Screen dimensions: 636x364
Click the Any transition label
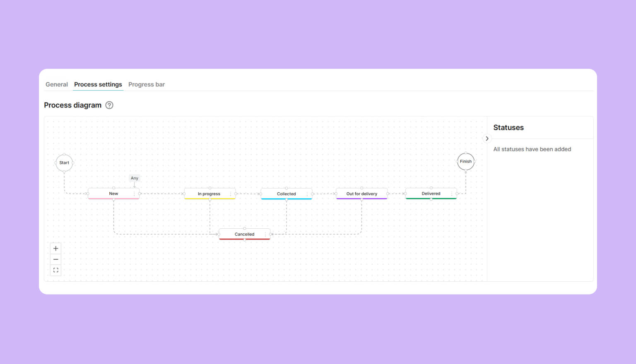[x=135, y=178]
